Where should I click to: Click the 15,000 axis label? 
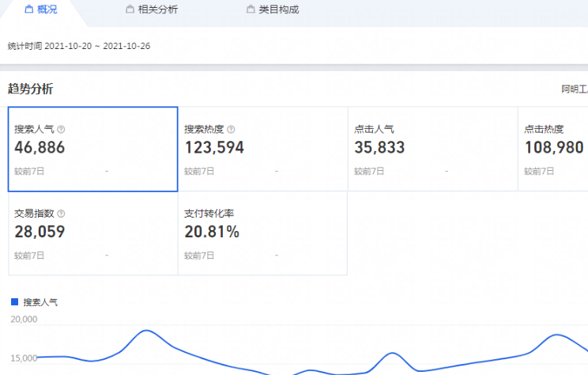pyautogui.click(x=24, y=358)
